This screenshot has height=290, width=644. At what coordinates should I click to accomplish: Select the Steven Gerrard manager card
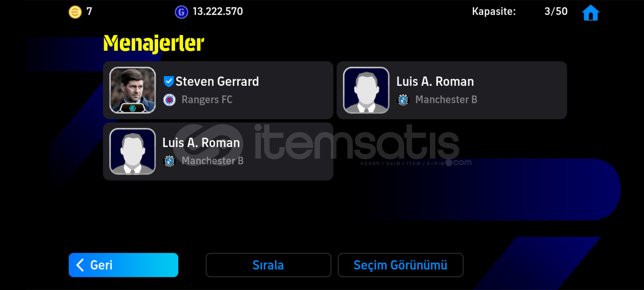218,90
